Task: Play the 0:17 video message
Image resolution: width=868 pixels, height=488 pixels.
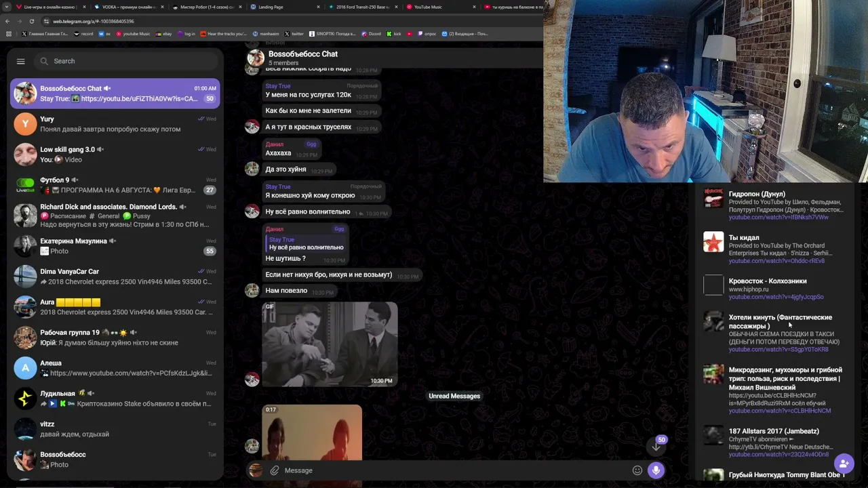Action: (x=312, y=432)
